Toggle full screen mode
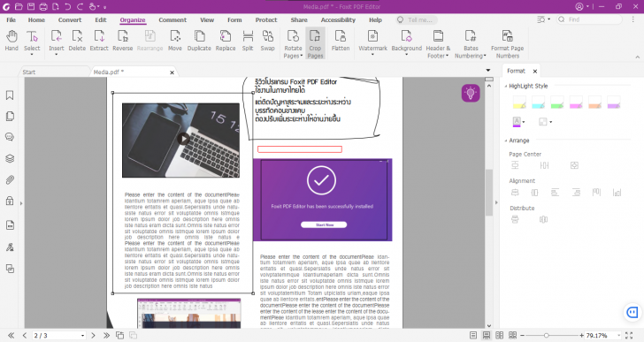The image size is (644, 342). (629, 336)
